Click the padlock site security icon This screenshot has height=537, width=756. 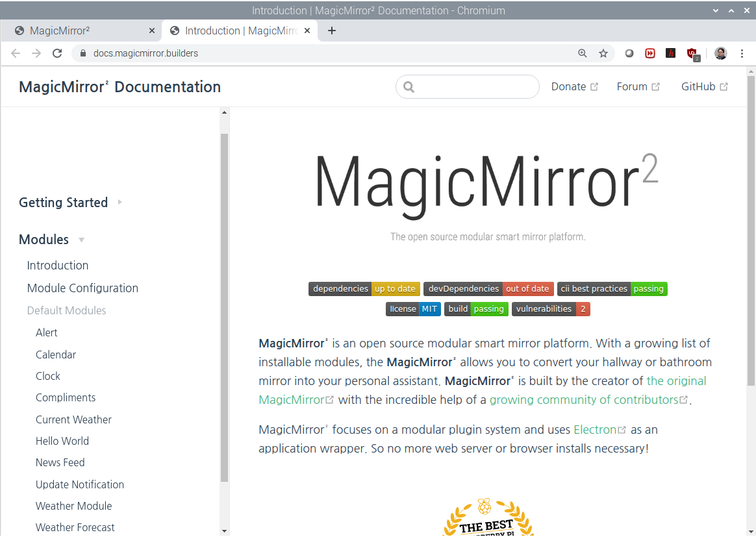coord(83,53)
